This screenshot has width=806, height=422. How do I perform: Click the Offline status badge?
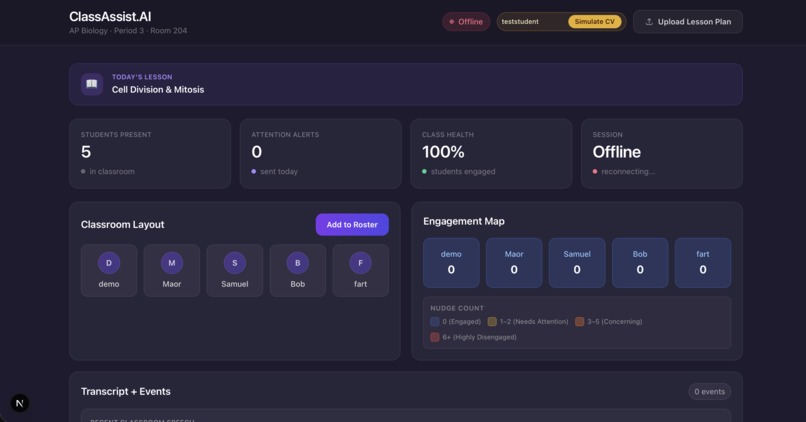(466, 22)
